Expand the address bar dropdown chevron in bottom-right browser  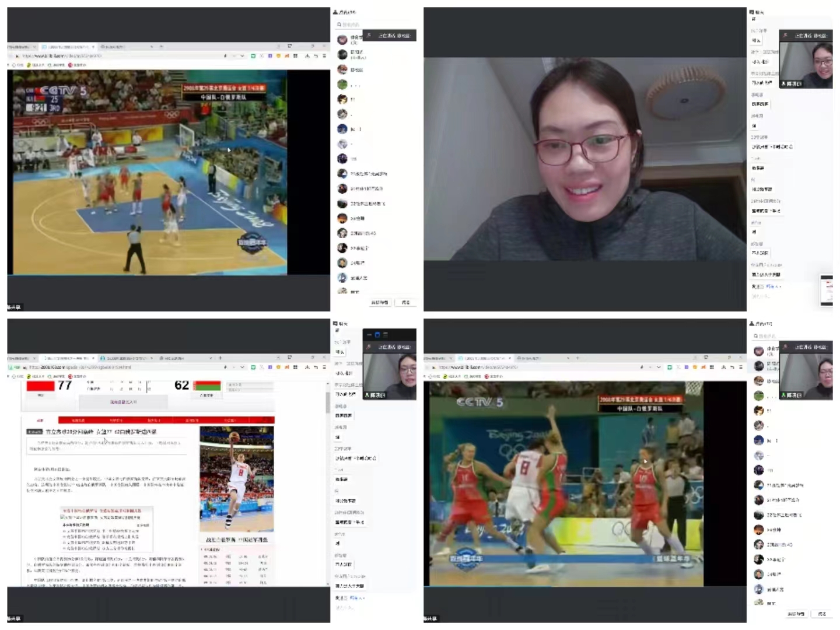(x=659, y=367)
